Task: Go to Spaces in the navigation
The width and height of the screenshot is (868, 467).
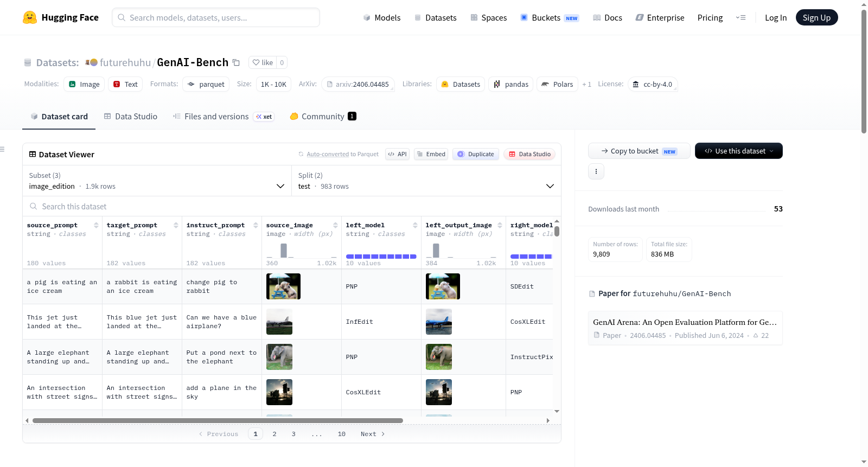Action: pos(488,17)
